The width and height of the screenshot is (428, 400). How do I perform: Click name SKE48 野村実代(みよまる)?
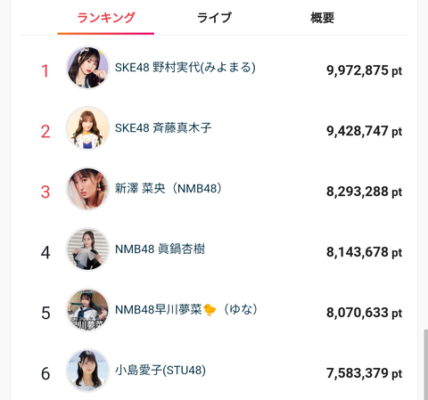tap(185, 68)
